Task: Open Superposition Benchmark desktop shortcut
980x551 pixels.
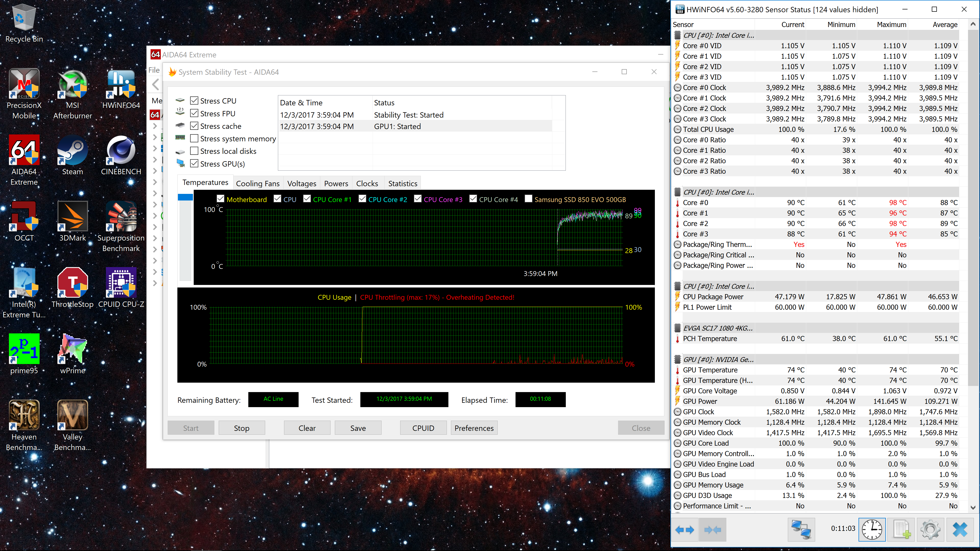Action: pos(121,226)
